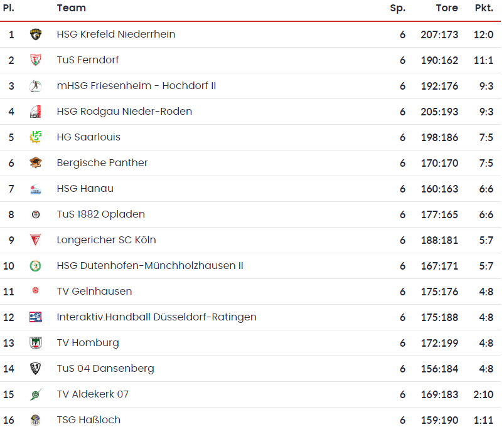
Task: Click the TV Homburg club logo
Action: [36, 343]
